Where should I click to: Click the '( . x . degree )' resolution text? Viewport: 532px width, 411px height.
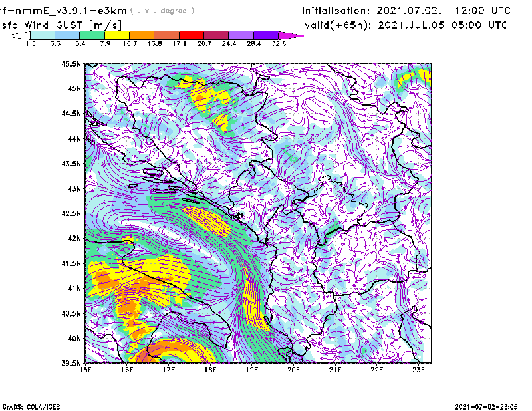tap(162, 11)
